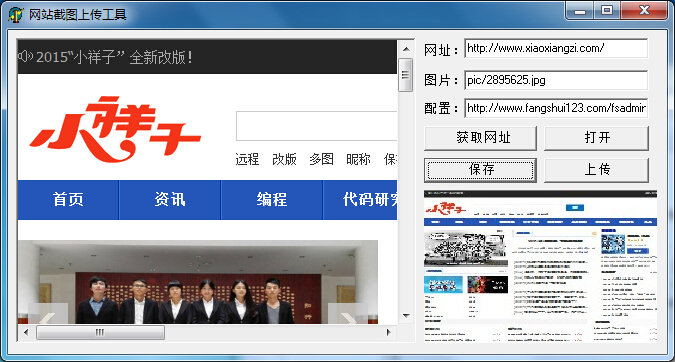Focus the 网址 URL input field
The width and height of the screenshot is (675, 362).
(x=556, y=48)
